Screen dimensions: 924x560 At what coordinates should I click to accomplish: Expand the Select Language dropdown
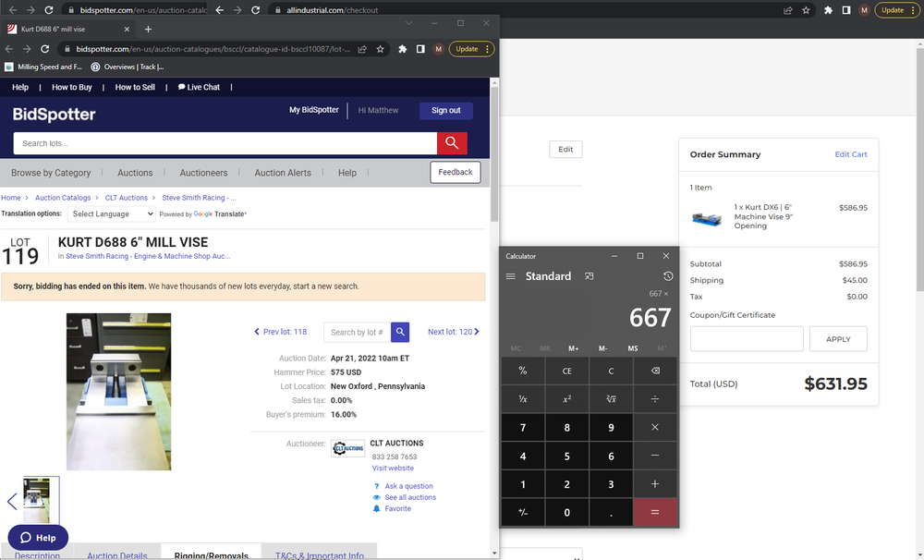[x=112, y=213]
